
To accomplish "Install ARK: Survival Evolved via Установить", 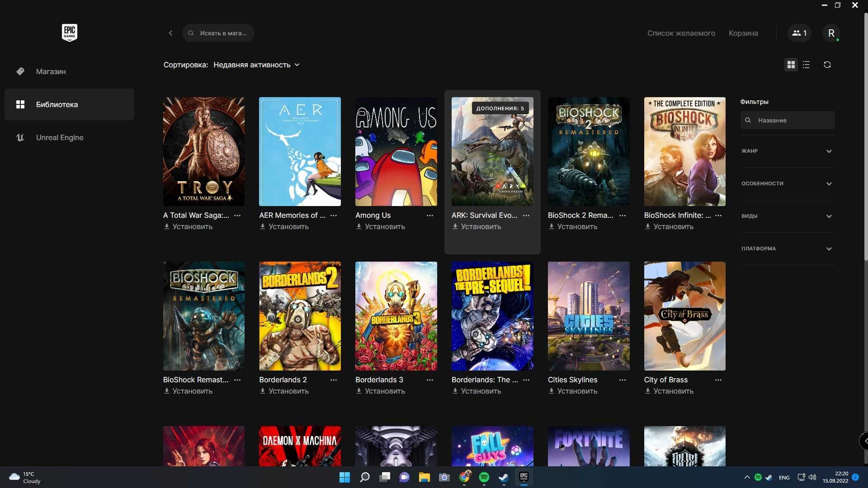I will tap(476, 227).
